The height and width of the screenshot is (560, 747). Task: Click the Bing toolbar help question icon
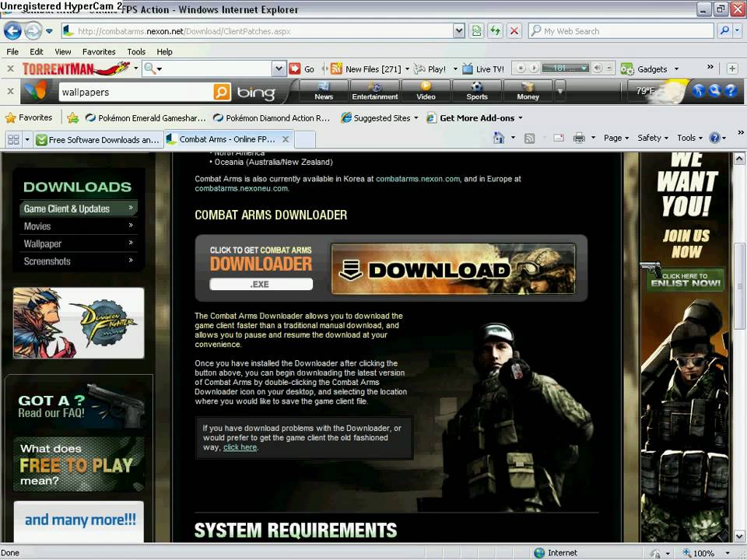[x=731, y=90]
